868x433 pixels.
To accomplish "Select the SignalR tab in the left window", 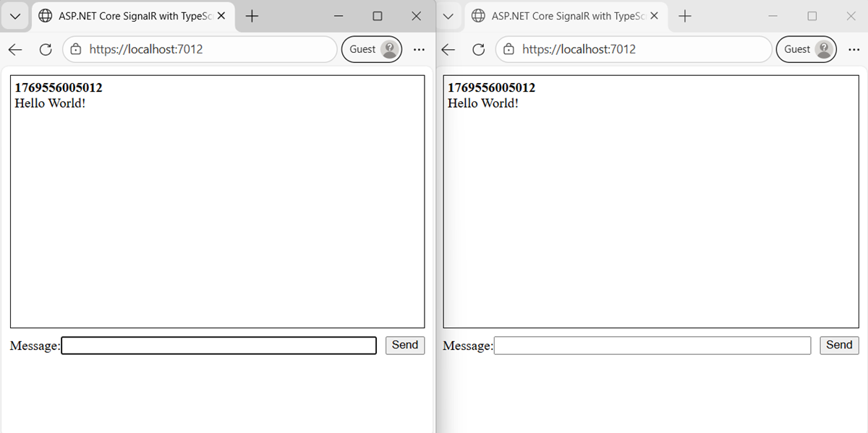I will 133,16.
